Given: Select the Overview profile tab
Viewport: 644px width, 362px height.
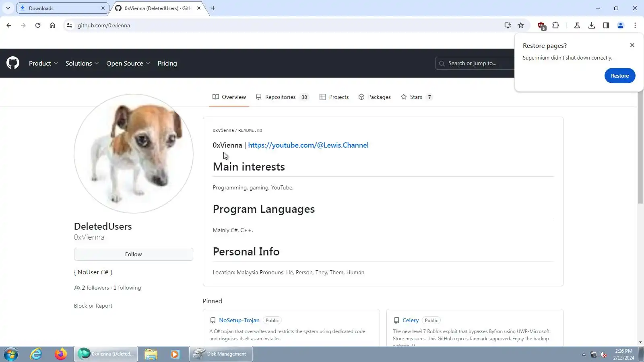Looking at the screenshot, I should click(x=229, y=97).
